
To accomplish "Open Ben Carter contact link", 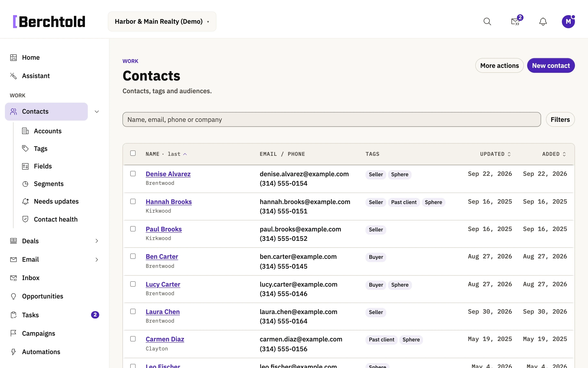I will [x=162, y=257].
